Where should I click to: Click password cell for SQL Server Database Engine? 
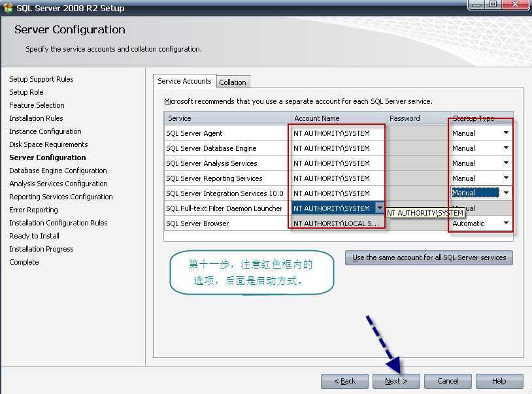pyautogui.click(x=418, y=148)
